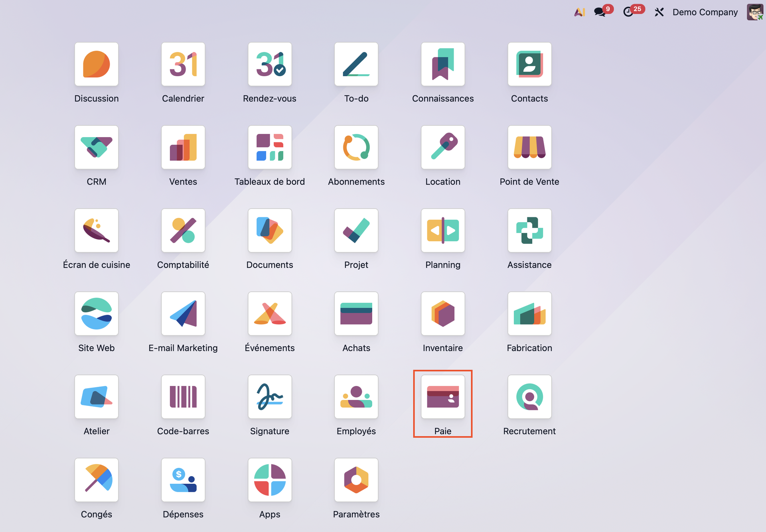Open the developer tools wrench icon
Screen dimensions: 766x532
(x=659, y=12)
